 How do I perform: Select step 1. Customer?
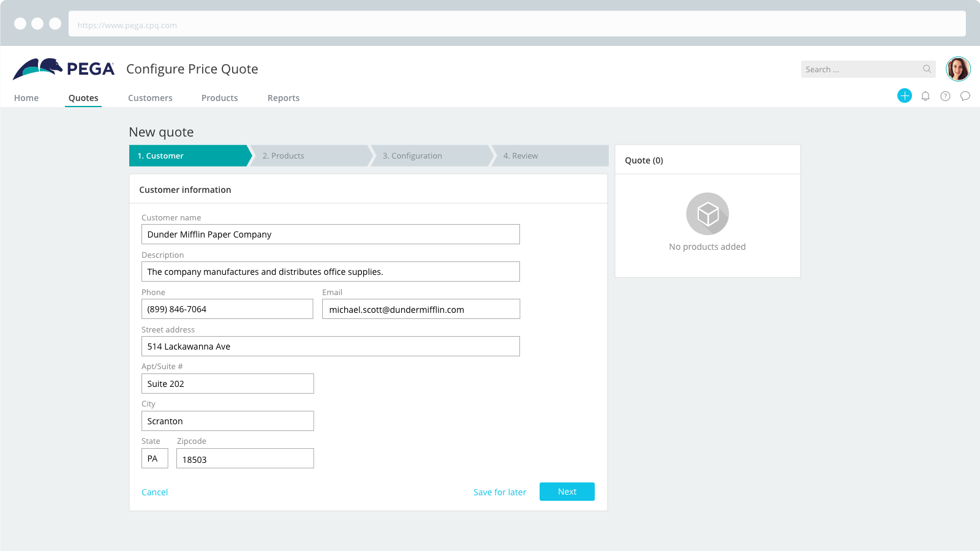[x=190, y=156]
